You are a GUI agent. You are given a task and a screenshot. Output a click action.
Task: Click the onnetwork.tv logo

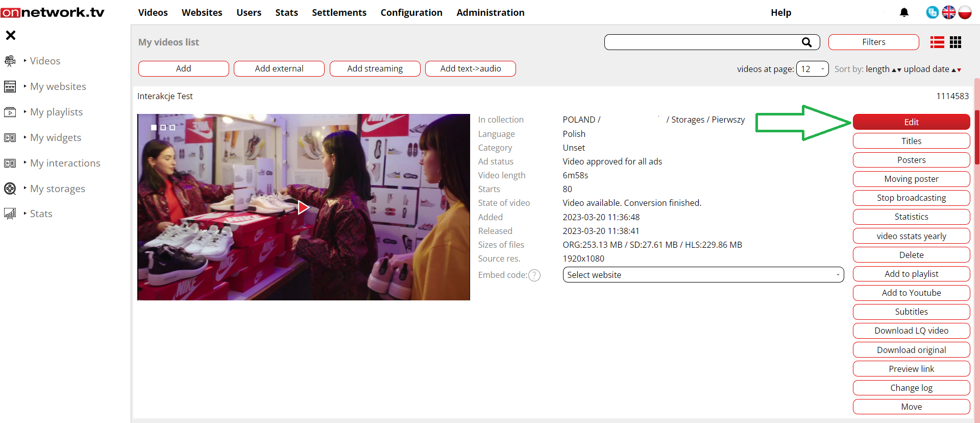coord(53,12)
